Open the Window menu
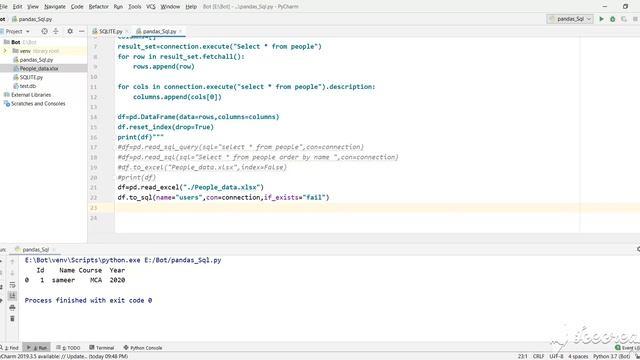Image resolution: width=640 pixels, height=360 pixels. coord(170,7)
